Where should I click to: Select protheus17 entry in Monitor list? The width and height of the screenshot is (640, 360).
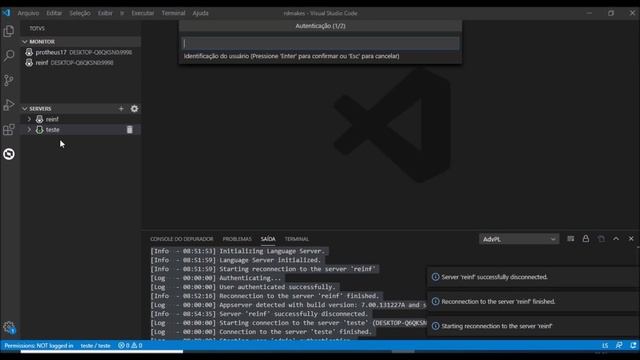(81, 52)
